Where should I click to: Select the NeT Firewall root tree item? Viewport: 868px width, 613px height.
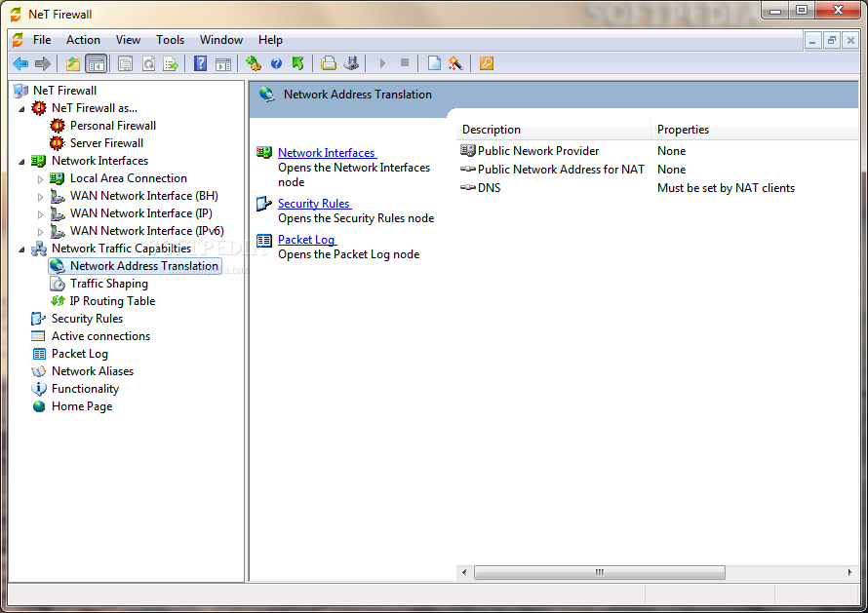(x=64, y=91)
